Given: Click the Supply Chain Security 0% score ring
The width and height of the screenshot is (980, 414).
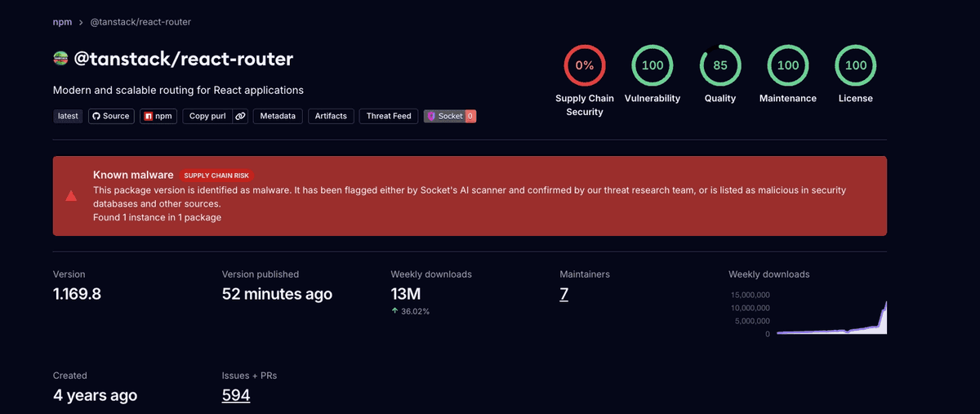Looking at the screenshot, I should tap(585, 65).
